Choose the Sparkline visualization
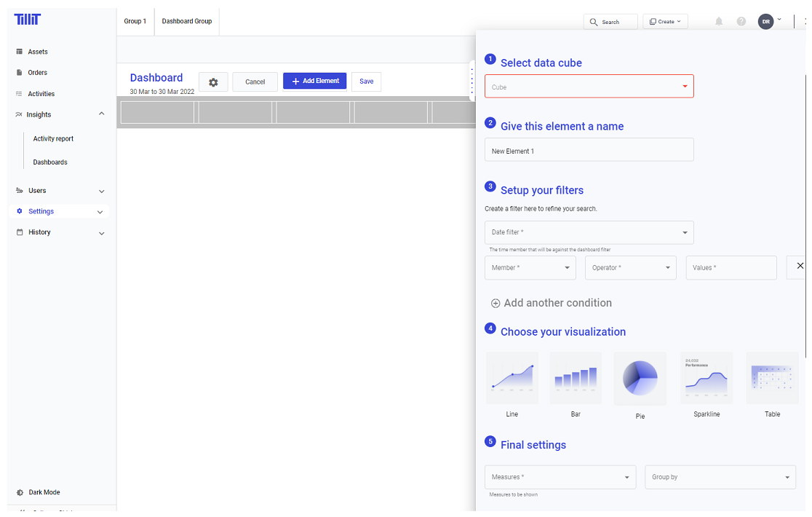 pyautogui.click(x=706, y=378)
